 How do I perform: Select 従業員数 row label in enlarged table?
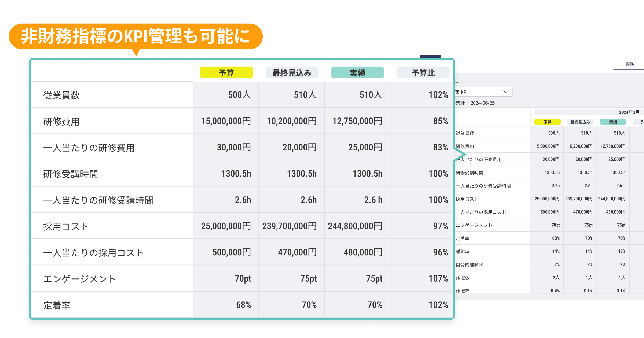tap(61, 95)
